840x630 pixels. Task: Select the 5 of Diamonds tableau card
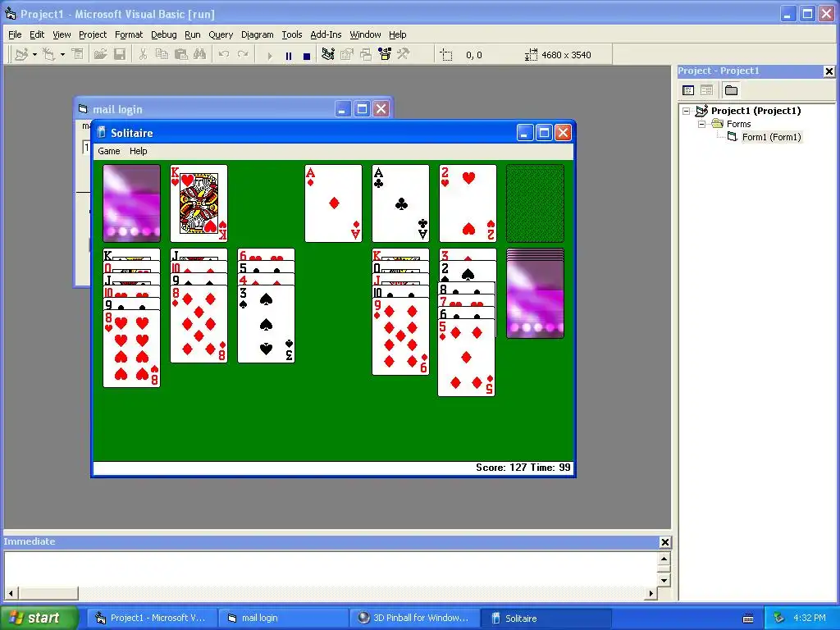[466, 358]
